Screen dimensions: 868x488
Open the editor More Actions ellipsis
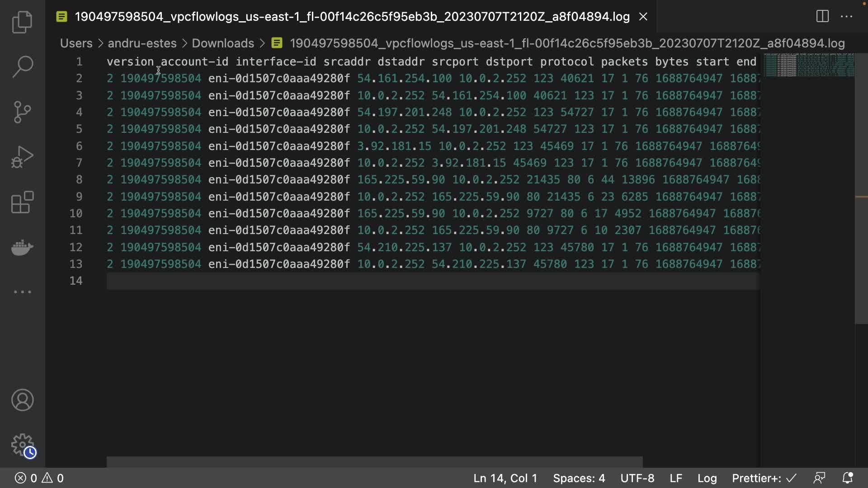tap(846, 17)
